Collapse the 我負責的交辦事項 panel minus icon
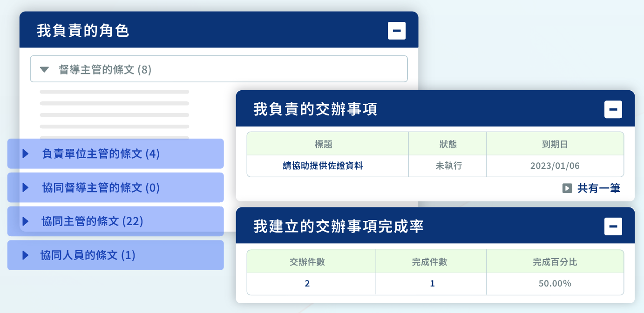 coord(613,109)
